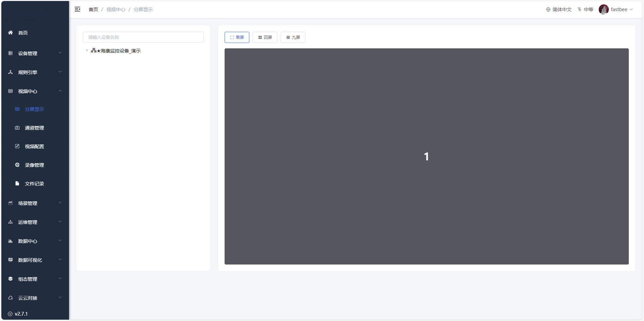Expand the 海康监控设备_演示 tree node

[87, 50]
